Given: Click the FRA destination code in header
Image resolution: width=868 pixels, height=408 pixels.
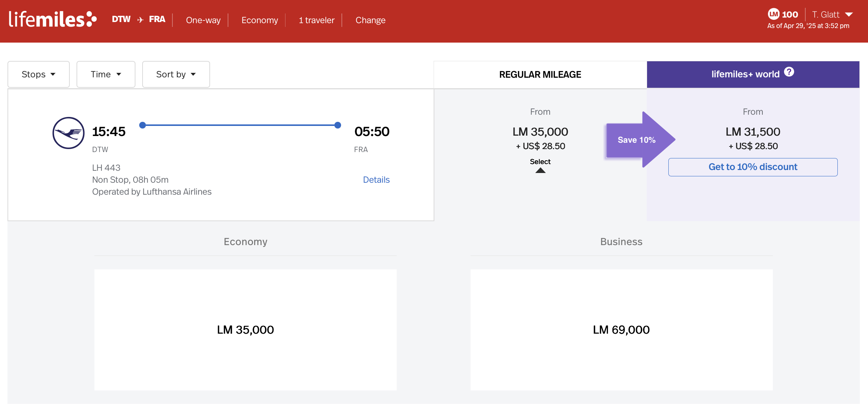Looking at the screenshot, I should tap(157, 19).
